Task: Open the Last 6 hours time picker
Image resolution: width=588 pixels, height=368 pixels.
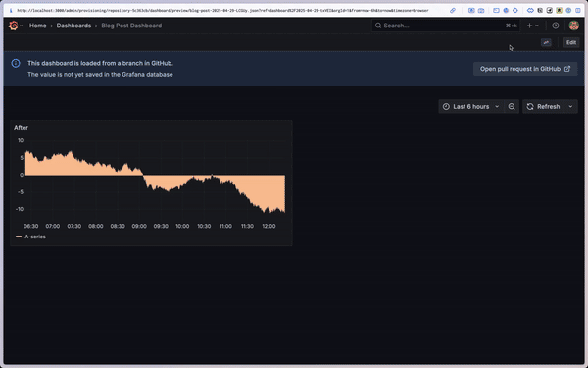Action: point(471,107)
